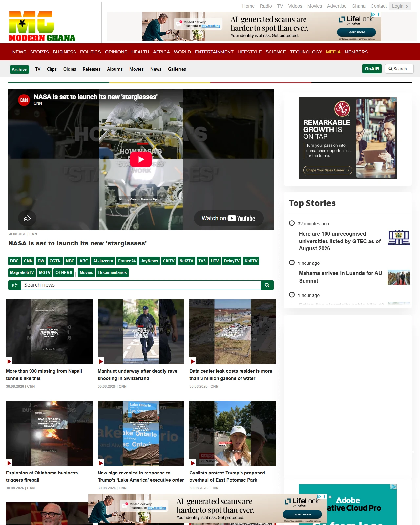Open the MEMBERS menu item
The width and height of the screenshot is (420, 525).
pos(356,52)
